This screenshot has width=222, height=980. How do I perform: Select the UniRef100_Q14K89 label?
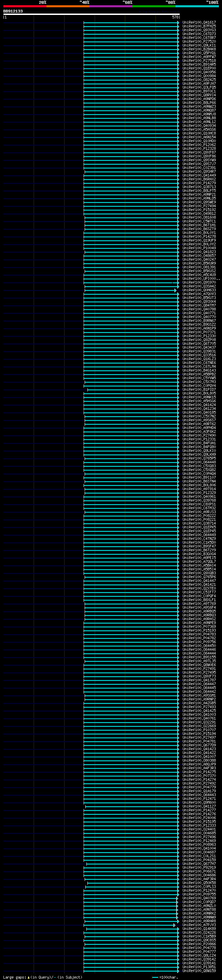click(199, 928)
